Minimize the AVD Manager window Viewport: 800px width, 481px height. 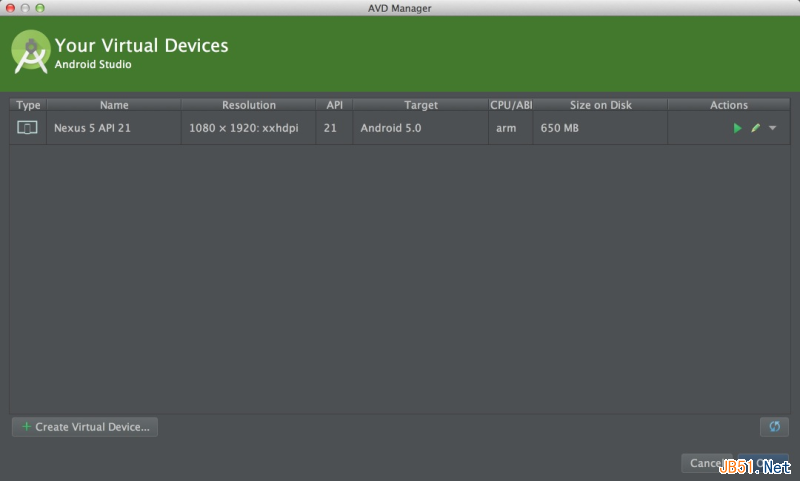(x=25, y=8)
